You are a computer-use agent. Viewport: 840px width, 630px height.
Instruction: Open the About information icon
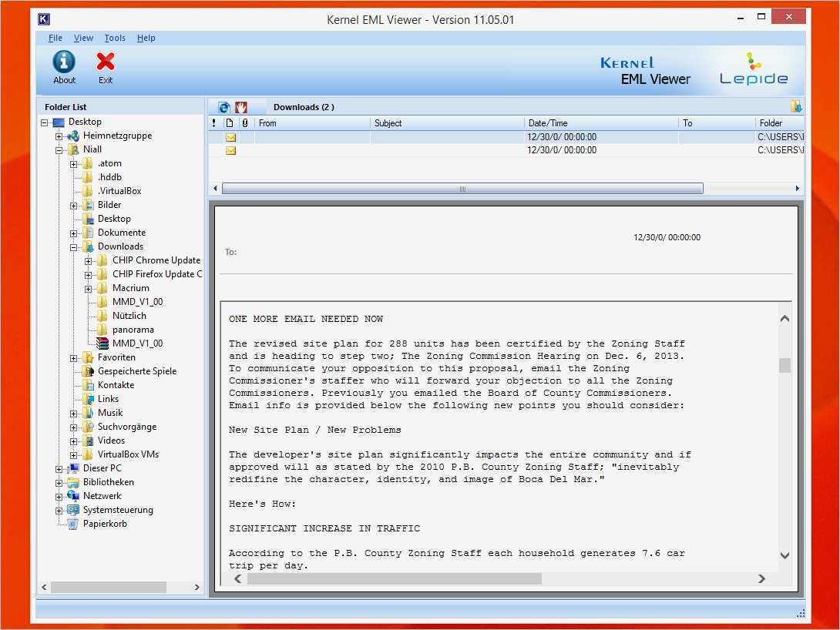pos(64,68)
